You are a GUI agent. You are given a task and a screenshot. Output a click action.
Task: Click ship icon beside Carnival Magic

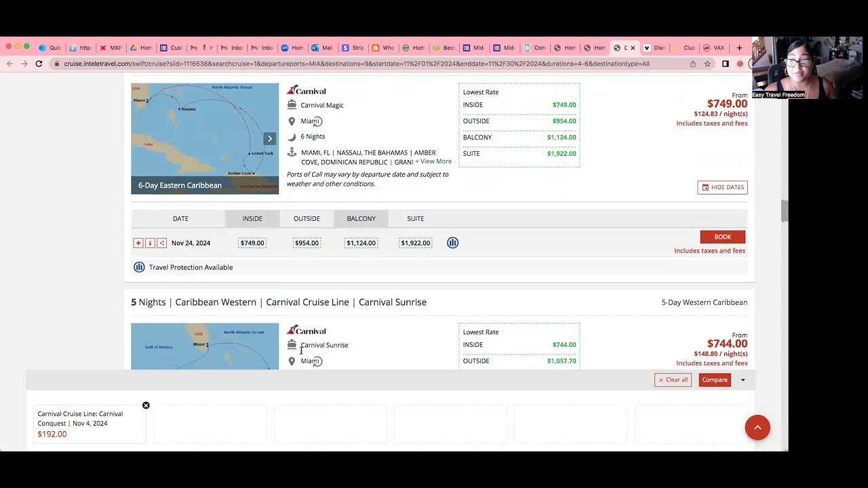pyautogui.click(x=292, y=105)
